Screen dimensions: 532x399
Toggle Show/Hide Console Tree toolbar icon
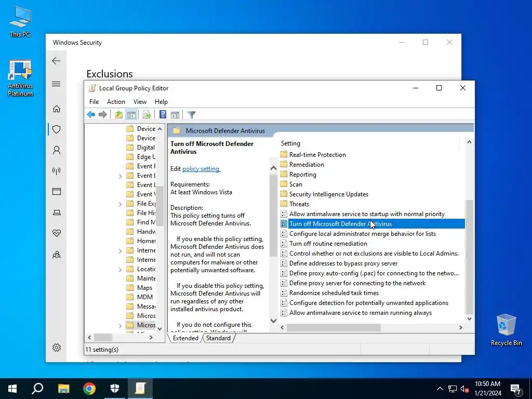[x=131, y=115]
